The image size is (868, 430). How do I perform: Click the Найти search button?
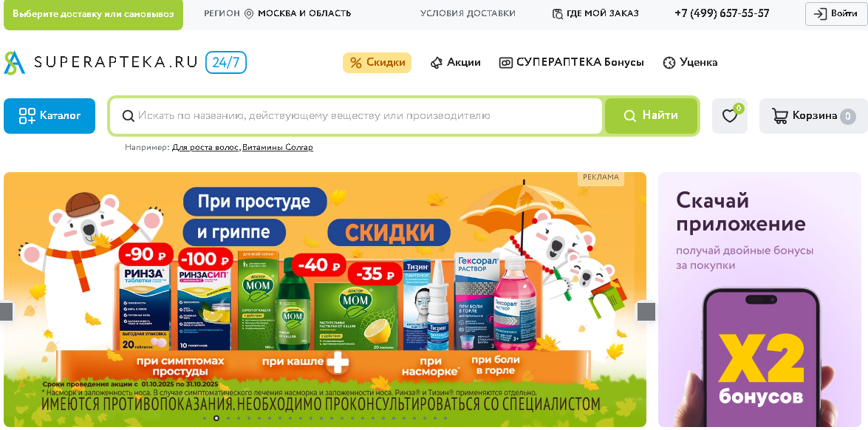point(651,116)
